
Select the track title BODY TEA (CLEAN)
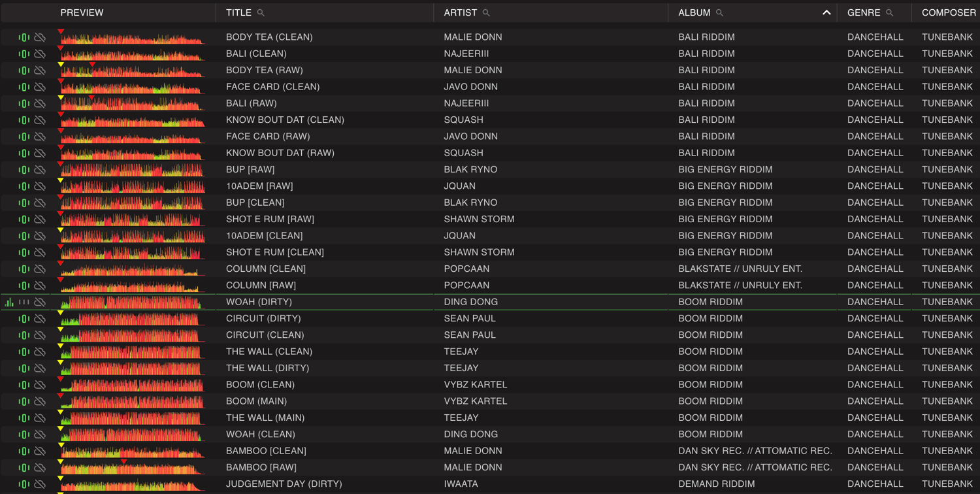tap(269, 37)
